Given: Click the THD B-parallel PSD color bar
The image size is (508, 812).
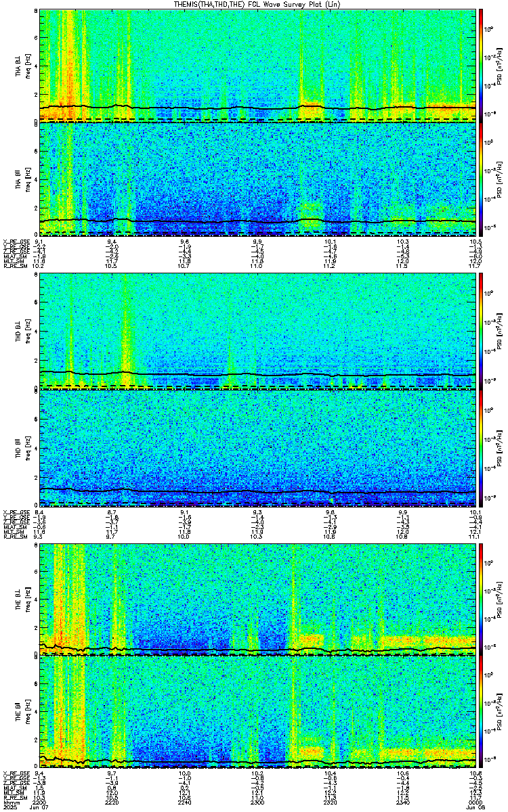Looking at the screenshot, I should [x=481, y=448].
